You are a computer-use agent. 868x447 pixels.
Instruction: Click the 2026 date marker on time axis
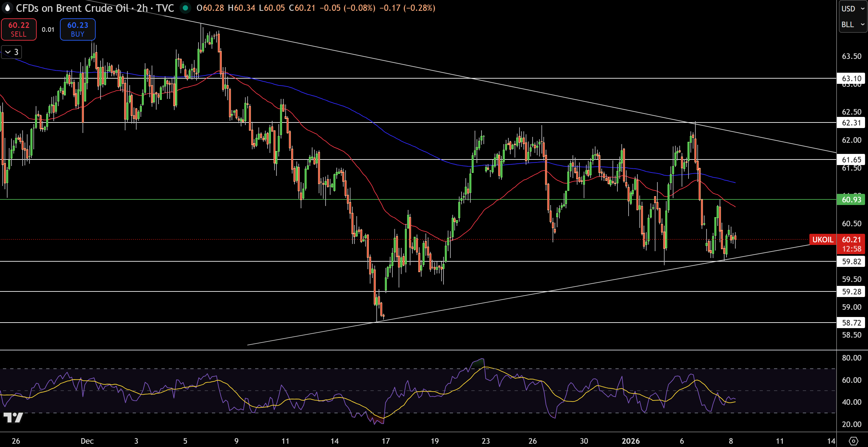click(631, 441)
